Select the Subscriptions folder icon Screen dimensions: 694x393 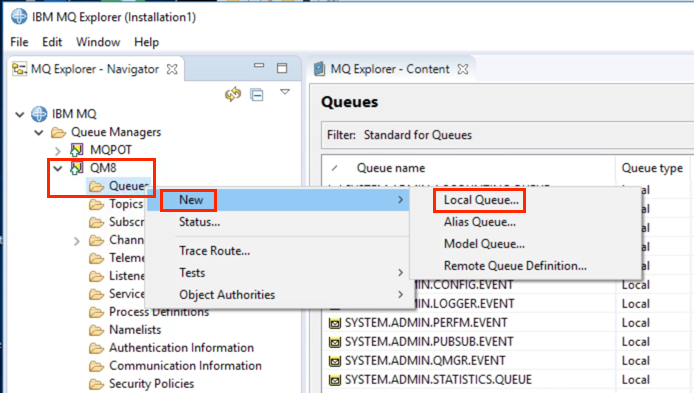click(96, 222)
